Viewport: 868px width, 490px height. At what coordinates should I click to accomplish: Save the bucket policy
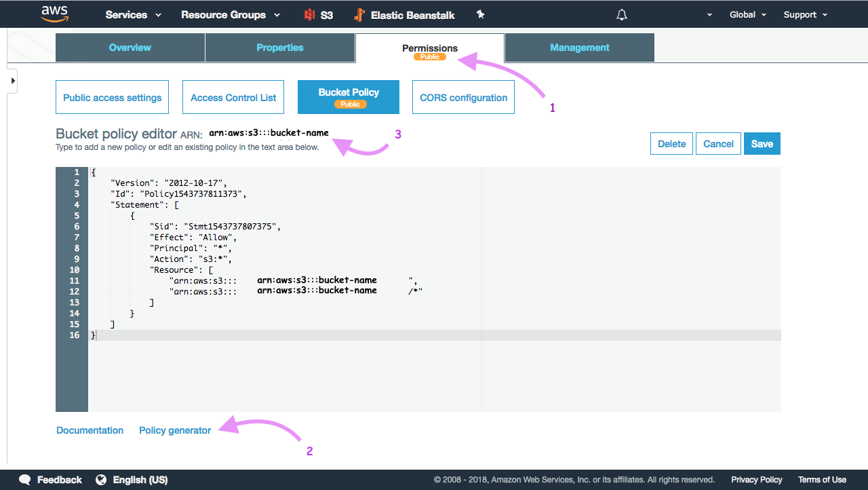pyautogui.click(x=762, y=143)
